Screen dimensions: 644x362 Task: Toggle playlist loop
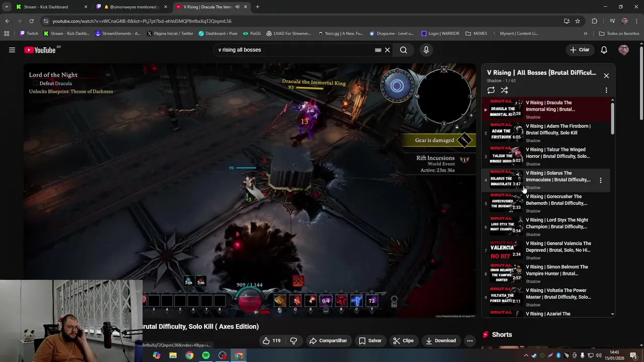pos(491,90)
